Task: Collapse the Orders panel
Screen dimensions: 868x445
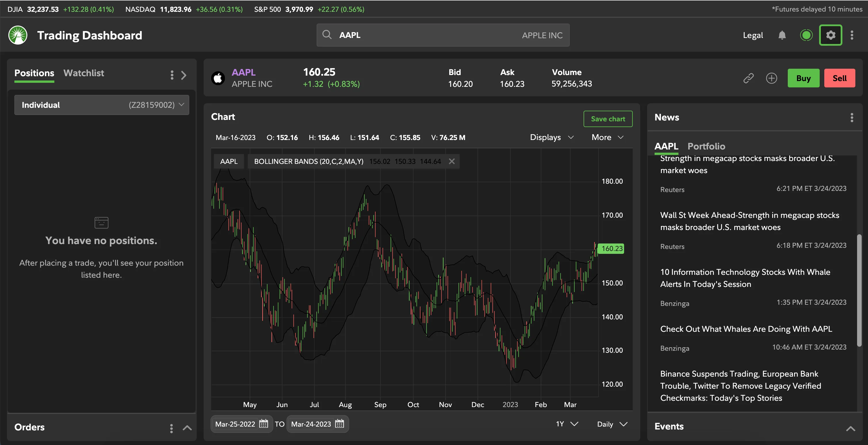Action: pyautogui.click(x=187, y=427)
